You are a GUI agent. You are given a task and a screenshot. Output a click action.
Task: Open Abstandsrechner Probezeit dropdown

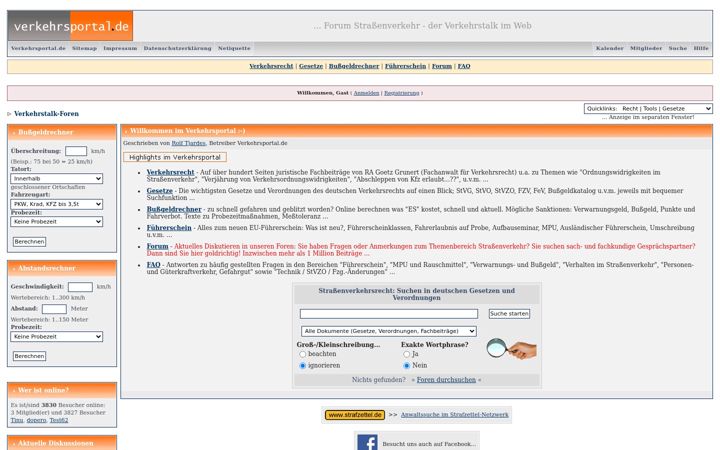(x=56, y=337)
